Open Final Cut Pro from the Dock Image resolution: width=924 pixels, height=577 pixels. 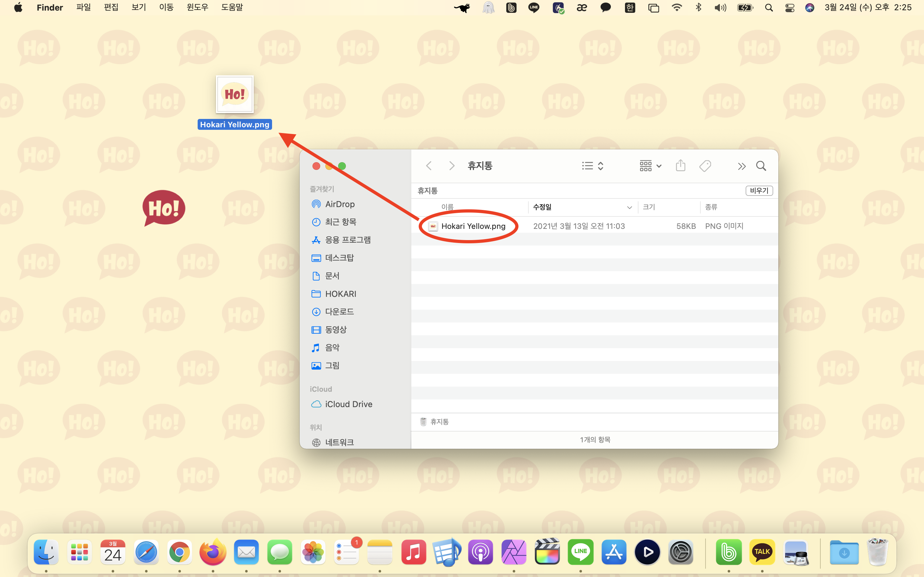tap(547, 552)
